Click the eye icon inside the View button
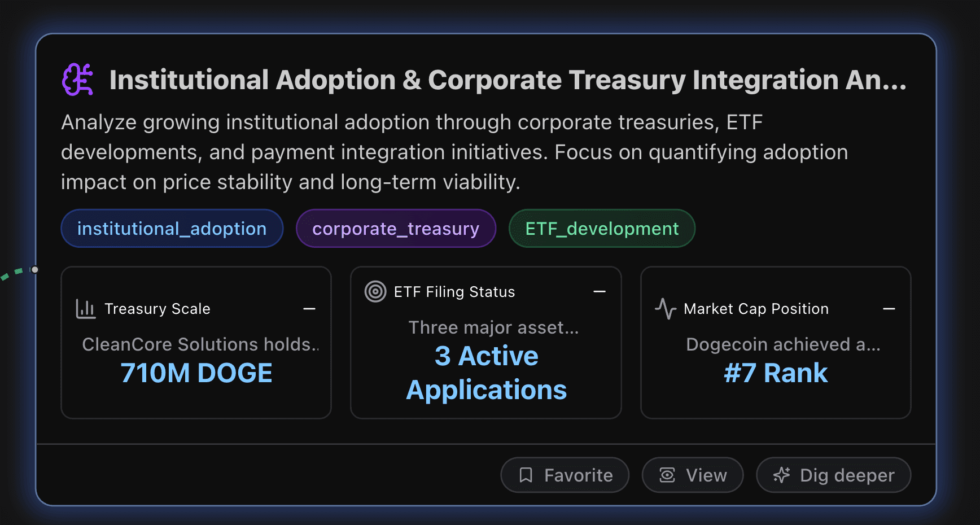 pyautogui.click(x=667, y=475)
